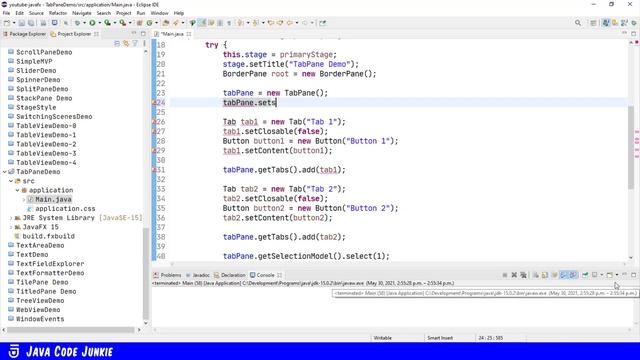This screenshot has height=360, width=640.
Task: Open the Window menu
Action: click(159, 13)
